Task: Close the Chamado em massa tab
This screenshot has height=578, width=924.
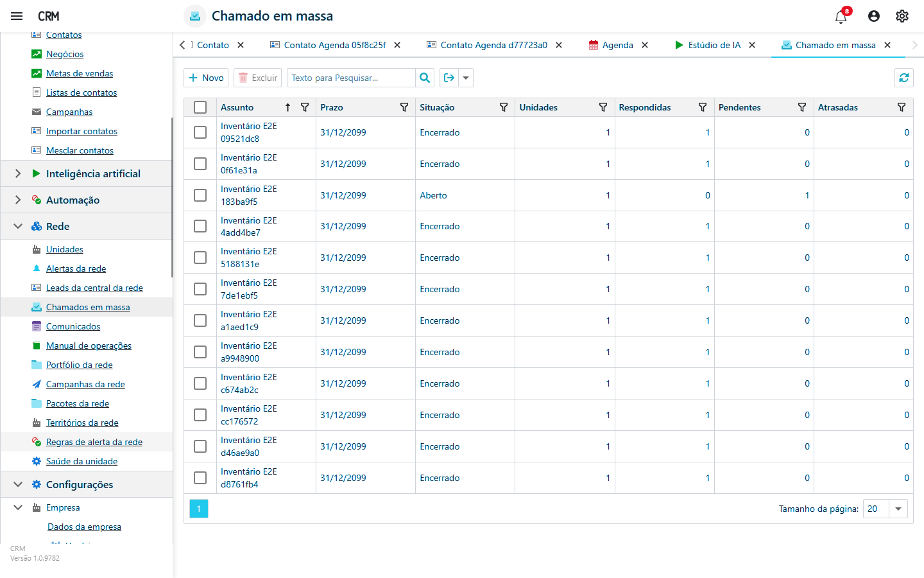Action: [887, 45]
